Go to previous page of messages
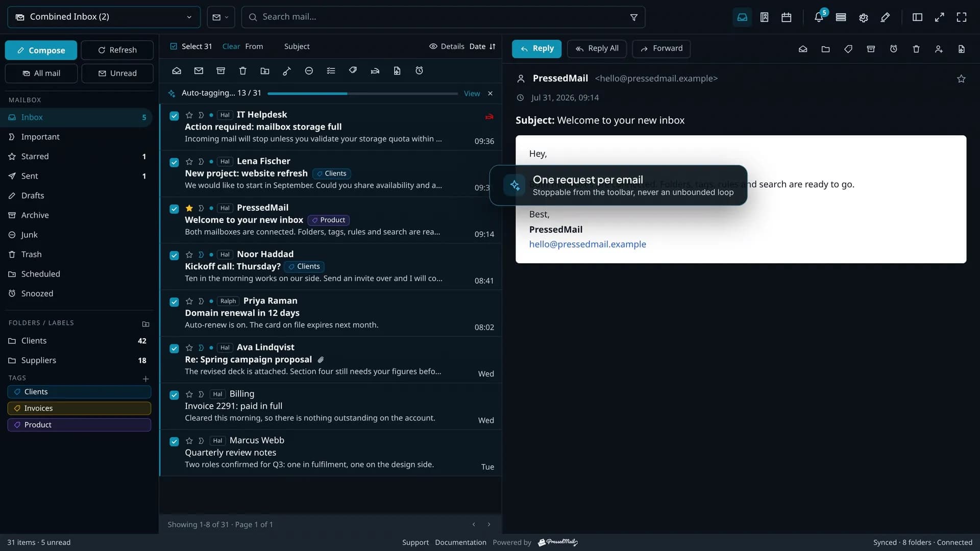This screenshot has width=980, height=551. pyautogui.click(x=474, y=524)
